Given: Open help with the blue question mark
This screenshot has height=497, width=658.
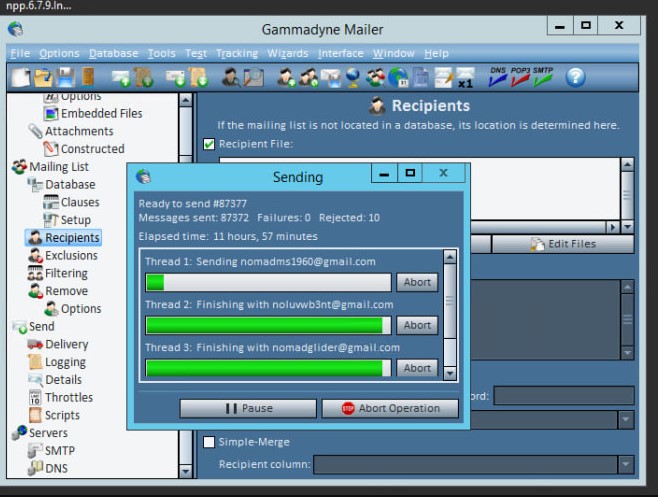Looking at the screenshot, I should tap(575, 77).
